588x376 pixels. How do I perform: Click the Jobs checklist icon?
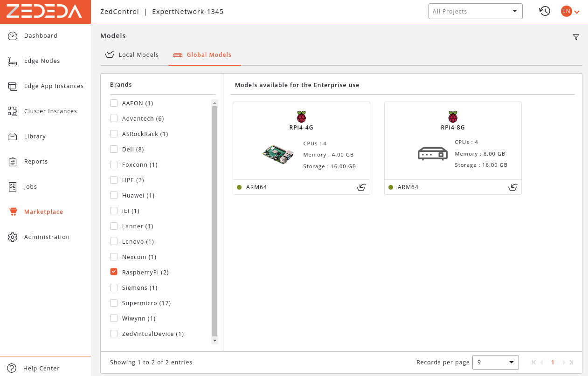(x=13, y=187)
